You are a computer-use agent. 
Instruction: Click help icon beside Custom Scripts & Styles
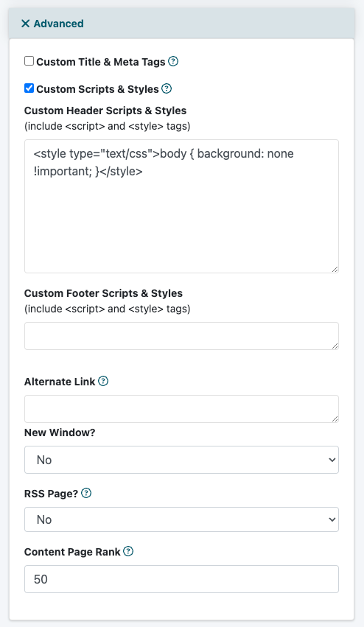tap(167, 88)
